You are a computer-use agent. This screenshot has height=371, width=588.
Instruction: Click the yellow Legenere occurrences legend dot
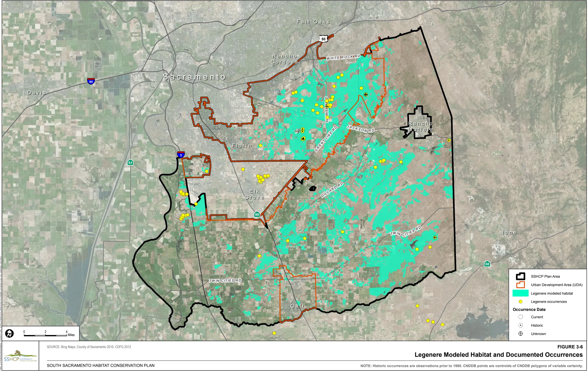pyautogui.click(x=520, y=302)
